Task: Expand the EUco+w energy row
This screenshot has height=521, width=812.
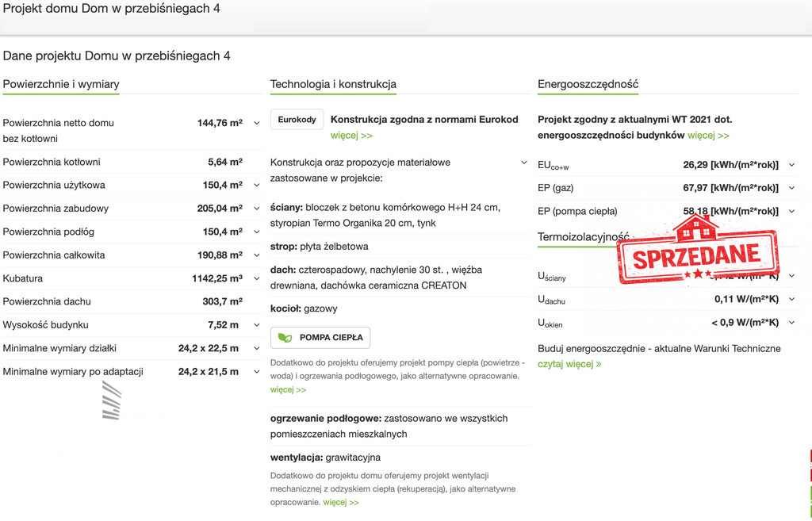Action: click(x=667, y=165)
